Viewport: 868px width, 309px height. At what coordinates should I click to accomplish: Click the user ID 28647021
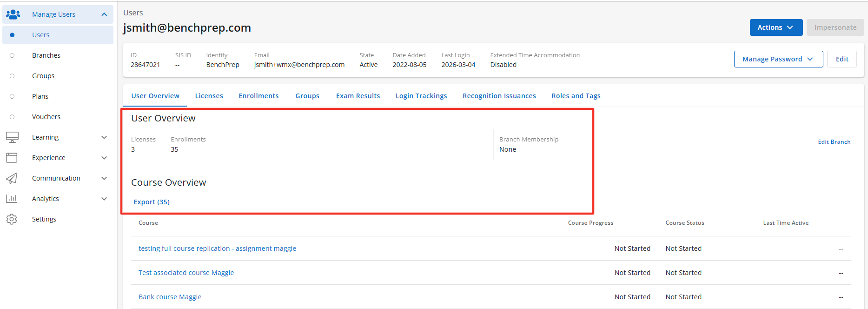(146, 65)
